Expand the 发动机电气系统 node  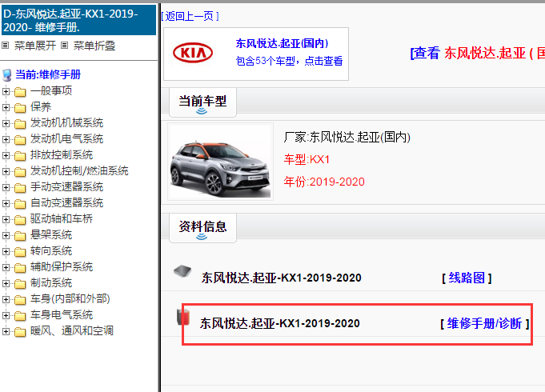(6, 139)
